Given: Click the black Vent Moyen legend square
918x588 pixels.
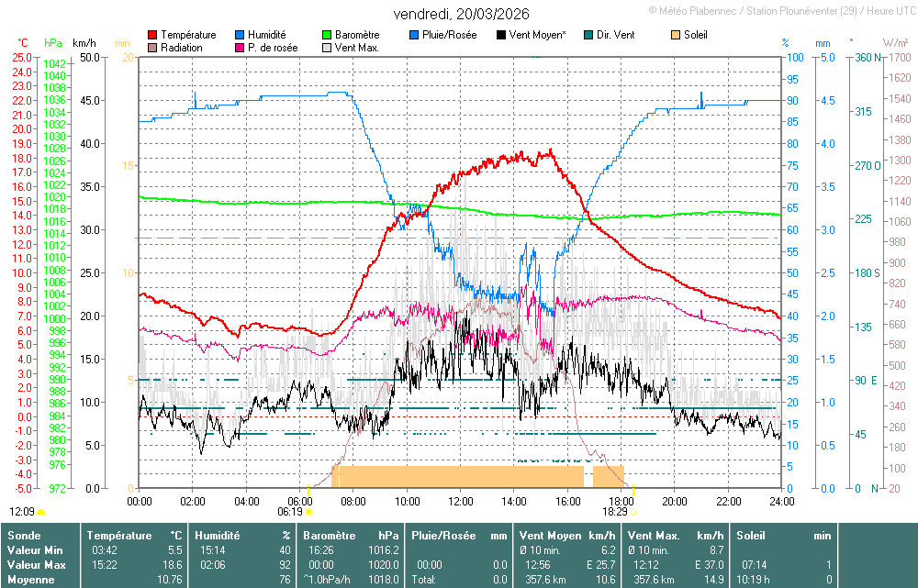Looking at the screenshot, I should click(x=501, y=35).
